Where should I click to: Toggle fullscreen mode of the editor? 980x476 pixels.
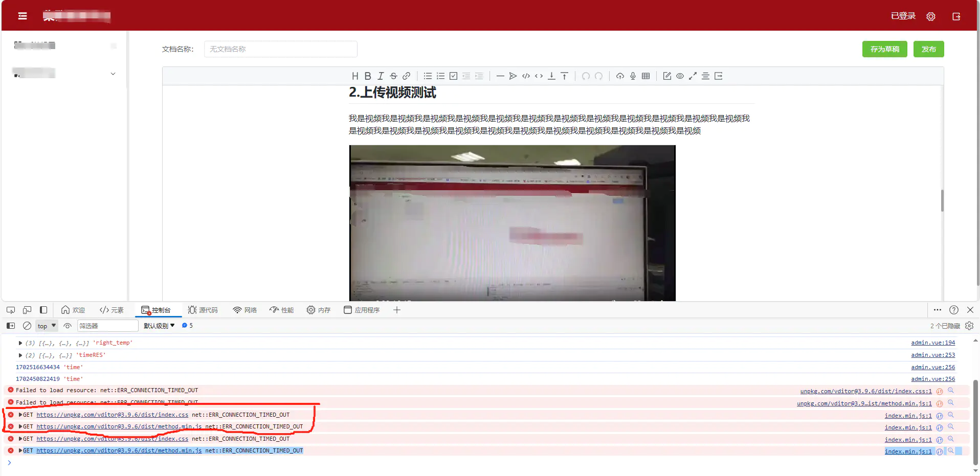[693, 76]
